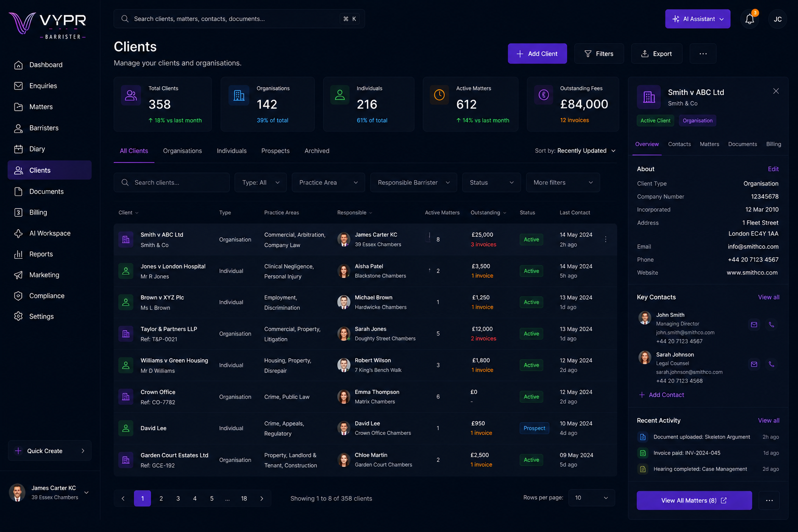Click View All Matters (8) button
Viewport: 798px width, 532px height.
[x=694, y=500]
